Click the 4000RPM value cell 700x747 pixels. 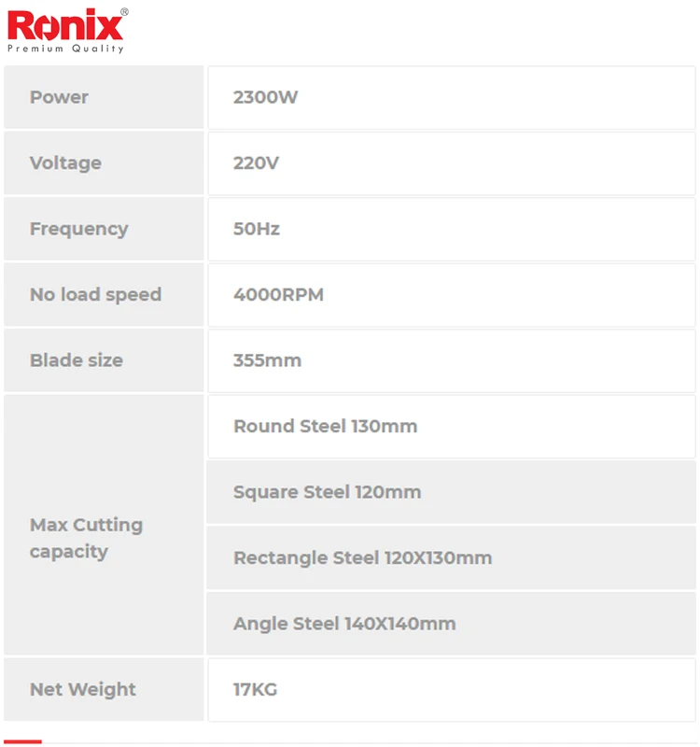click(452, 295)
